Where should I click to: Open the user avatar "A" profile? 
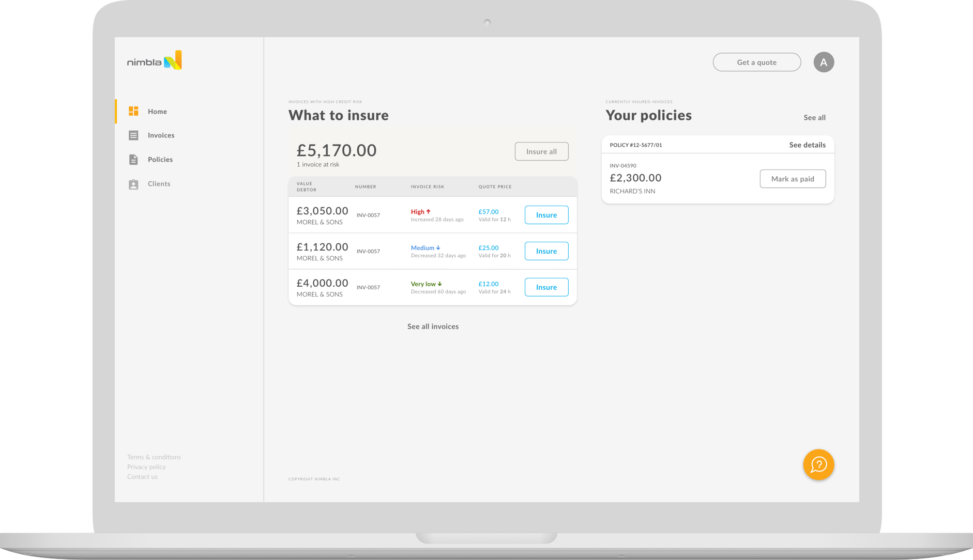pyautogui.click(x=824, y=63)
